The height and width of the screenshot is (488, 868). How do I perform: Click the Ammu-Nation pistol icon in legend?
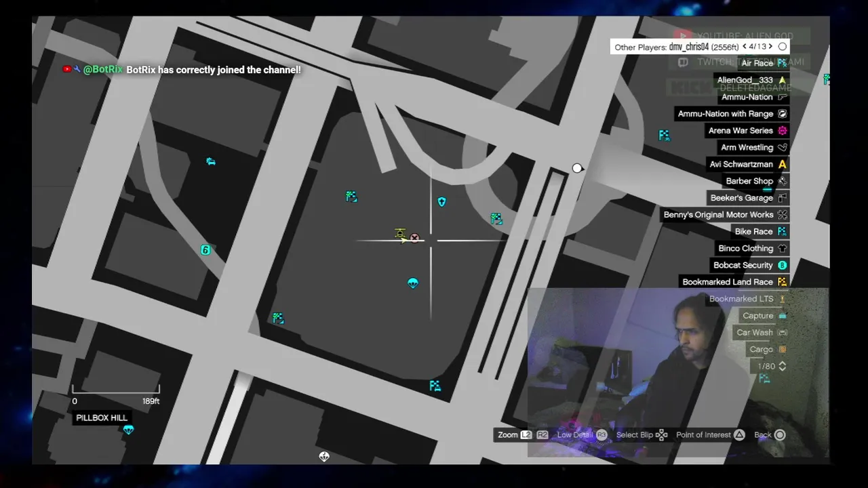coord(783,97)
